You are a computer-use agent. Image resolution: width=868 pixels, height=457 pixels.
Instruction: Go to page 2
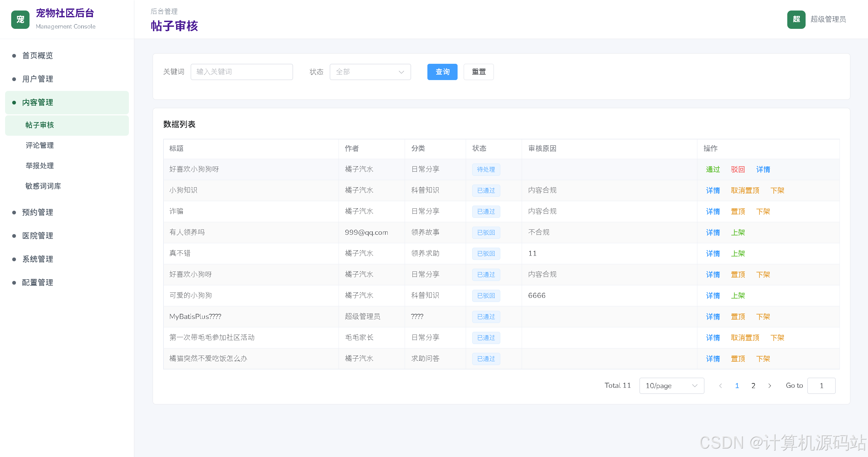(753, 386)
